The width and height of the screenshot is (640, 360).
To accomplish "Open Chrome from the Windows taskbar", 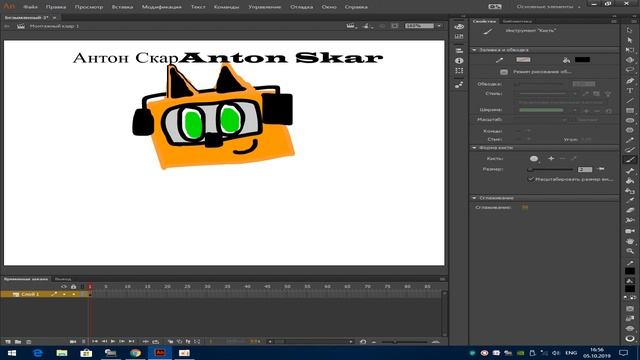I will tap(135, 353).
